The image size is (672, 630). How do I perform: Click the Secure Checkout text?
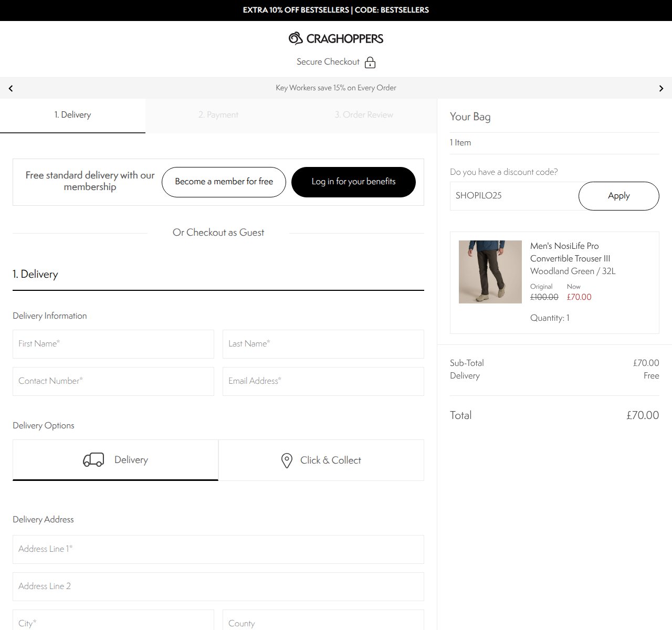[328, 62]
